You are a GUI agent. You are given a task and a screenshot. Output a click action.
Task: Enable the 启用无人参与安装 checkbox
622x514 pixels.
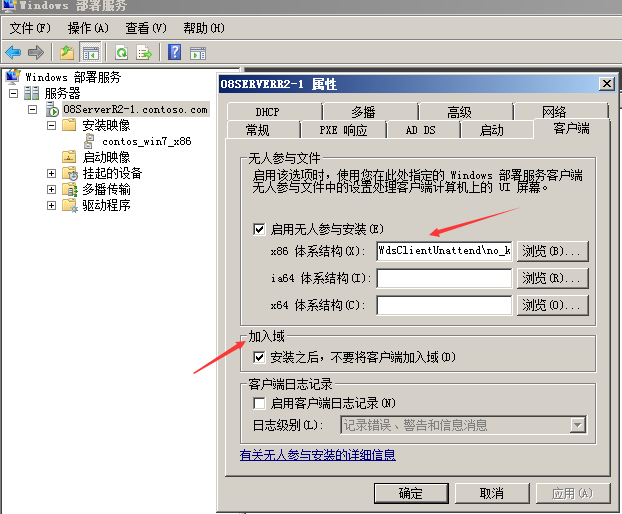[x=259, y=229]
